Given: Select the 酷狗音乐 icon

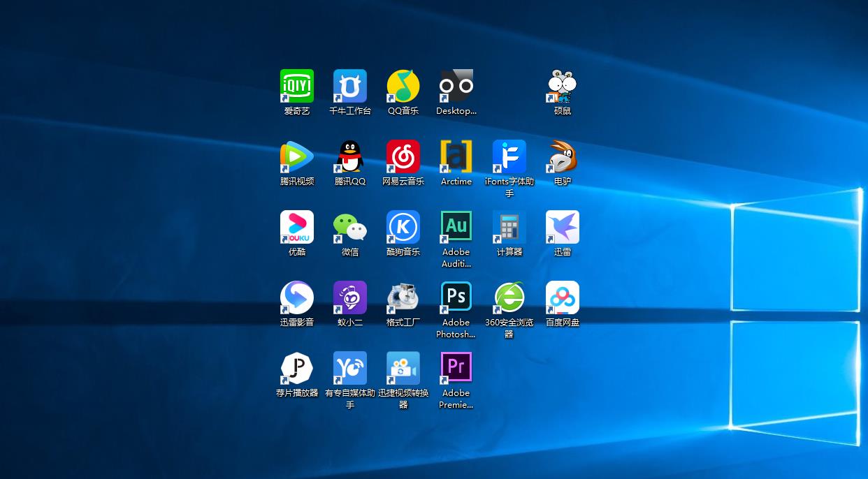Looking at the screenshot, I should (403, 227).
